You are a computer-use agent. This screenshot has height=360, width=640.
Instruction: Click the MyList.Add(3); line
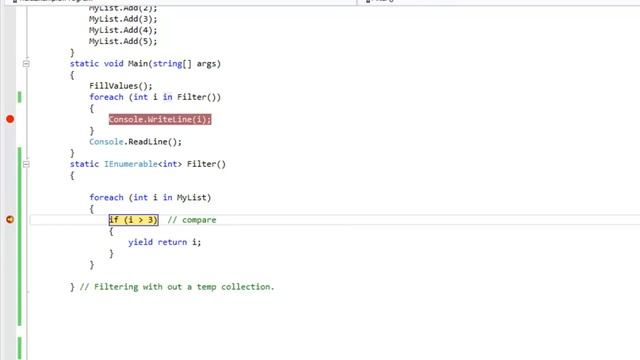pyautogui.click(x=123, y=19)
